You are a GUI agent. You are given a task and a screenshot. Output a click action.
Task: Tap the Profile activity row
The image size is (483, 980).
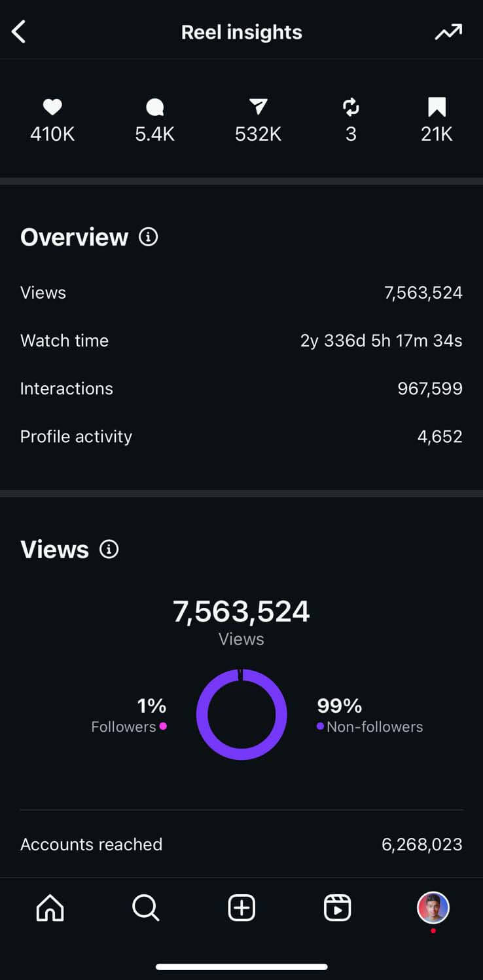tap(241, 436)
